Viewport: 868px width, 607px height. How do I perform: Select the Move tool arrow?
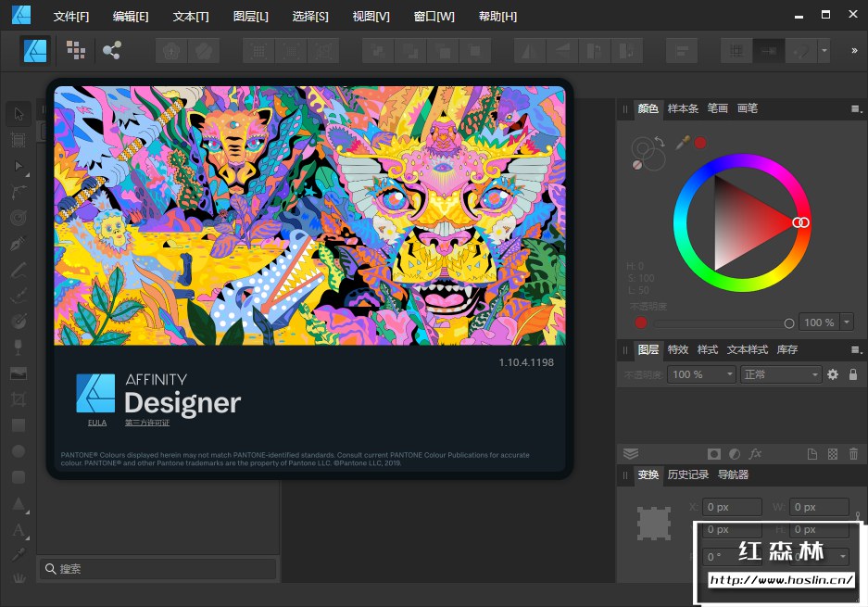(19, 114)
